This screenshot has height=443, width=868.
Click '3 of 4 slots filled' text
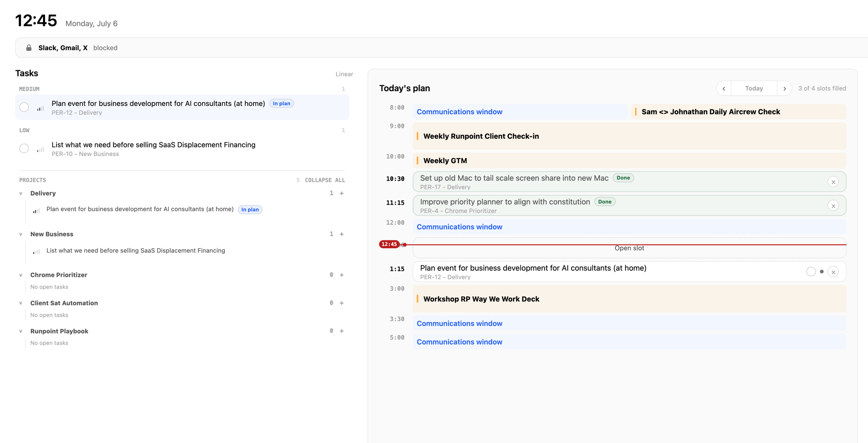pyautogui.click(x=822, y=89)
